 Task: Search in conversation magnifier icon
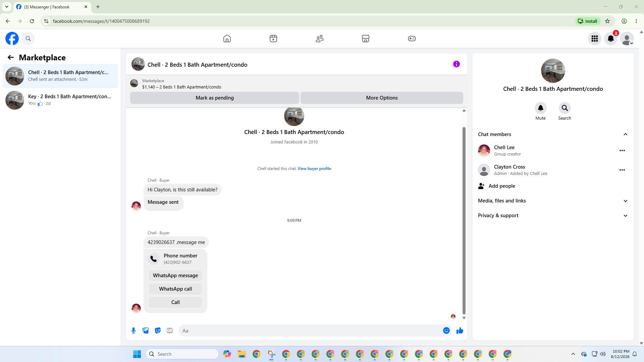tap(565, 108)
